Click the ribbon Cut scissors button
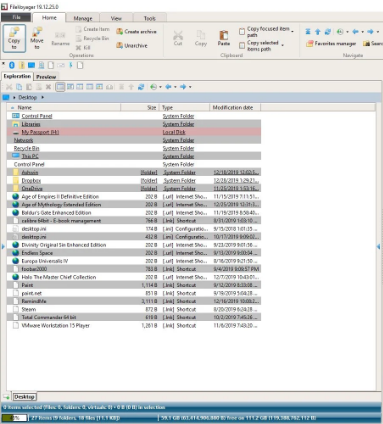 (178, 38)
